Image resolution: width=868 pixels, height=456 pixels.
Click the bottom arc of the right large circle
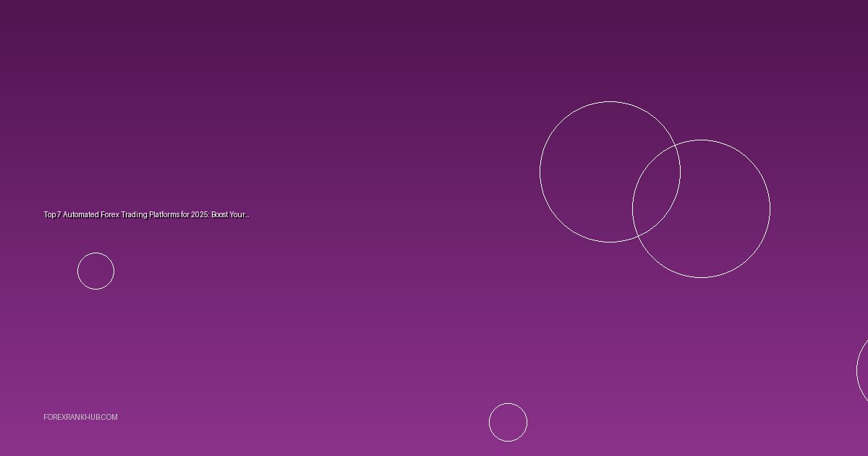tap(701, 277)
